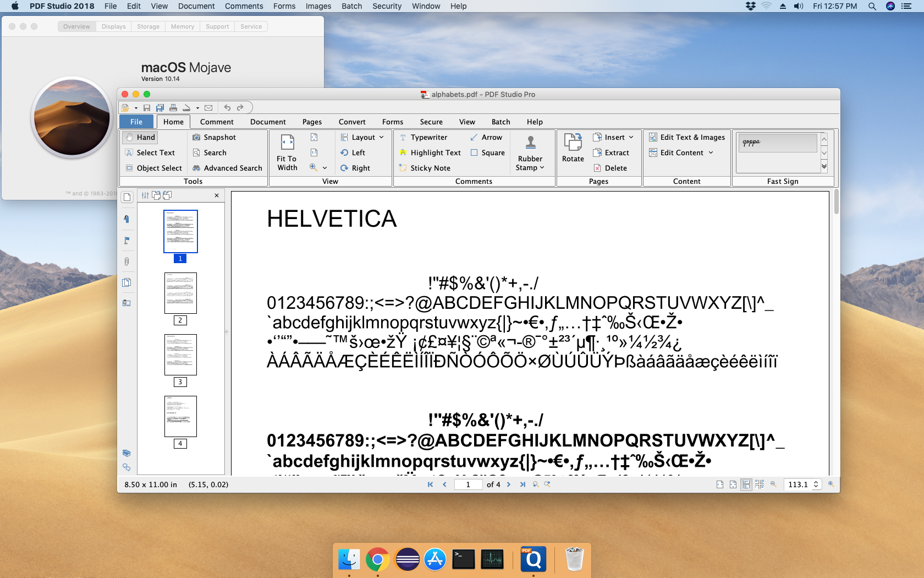Click the Email envelope icon in quick toolbar

point(208,108)
